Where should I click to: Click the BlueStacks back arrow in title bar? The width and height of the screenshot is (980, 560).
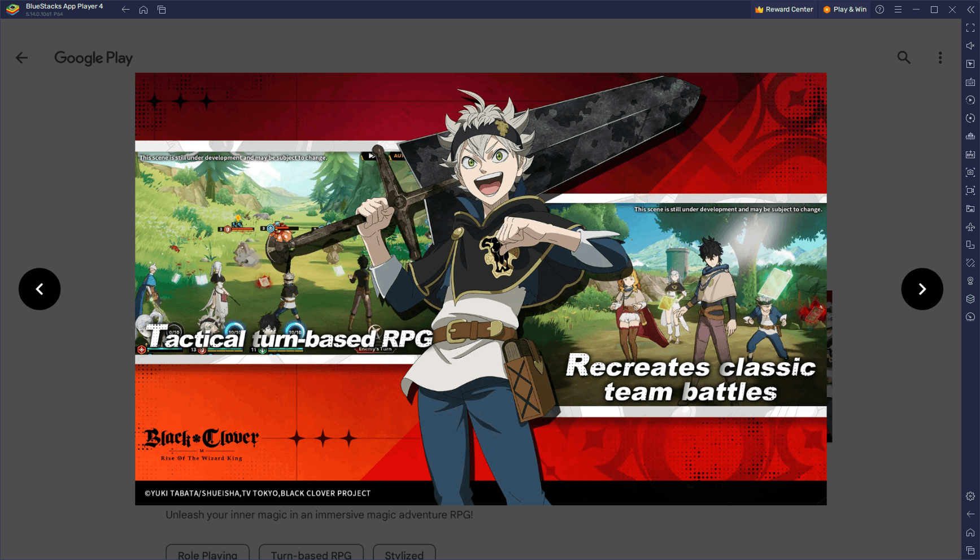pyautogui.click(x=125, y=10)
